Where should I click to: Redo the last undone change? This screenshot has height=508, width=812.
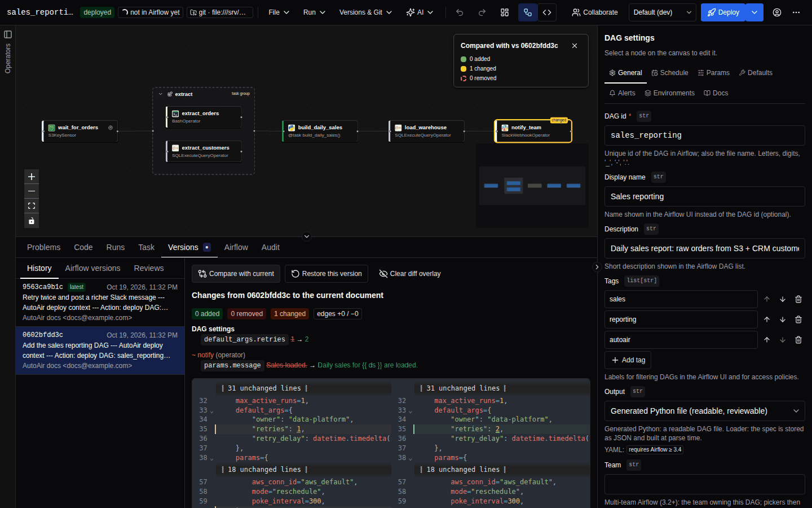(482, 12)
